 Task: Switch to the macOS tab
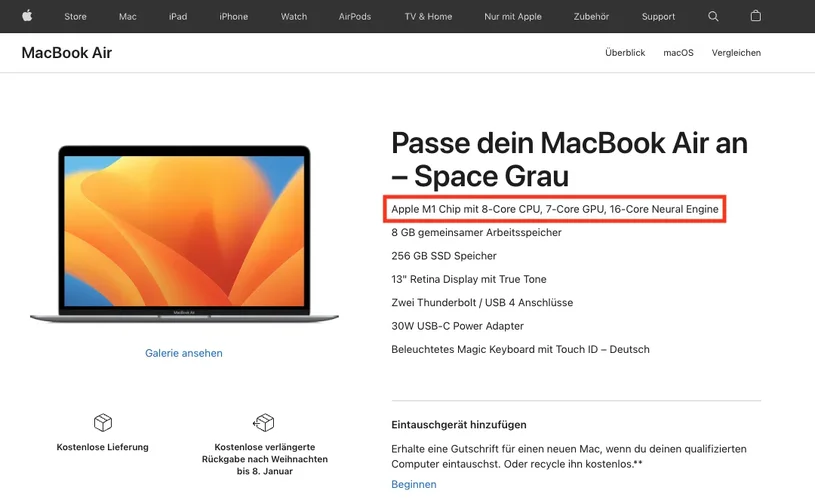[678, 52]
